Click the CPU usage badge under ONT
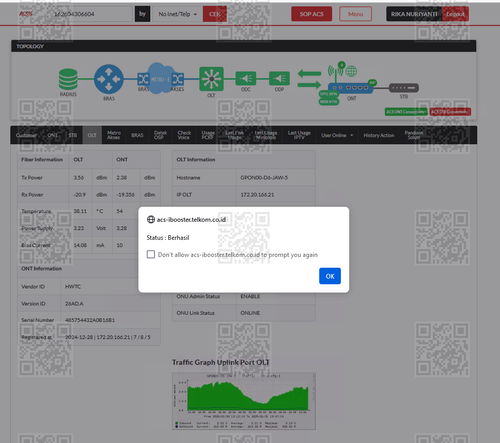Viewport: 500px width, 443px height. pos(329,94)
